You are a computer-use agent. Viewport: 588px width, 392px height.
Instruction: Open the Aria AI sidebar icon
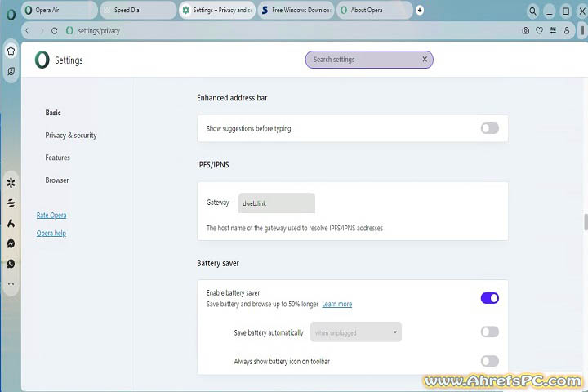(x=11, y=223)
